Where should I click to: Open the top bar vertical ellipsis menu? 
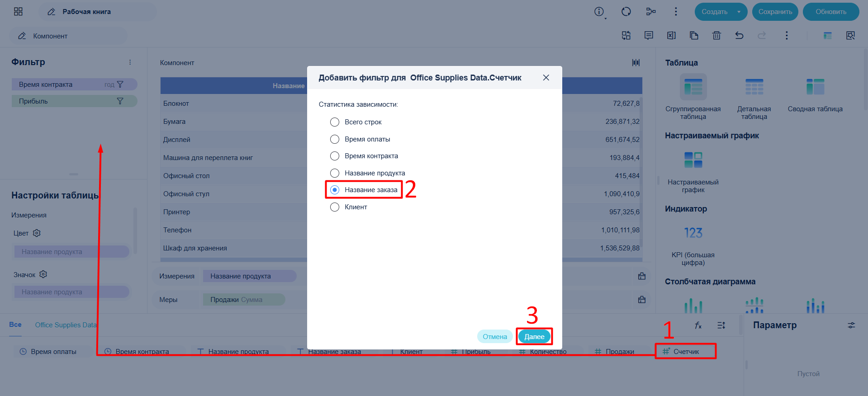[x=676, y=12]
